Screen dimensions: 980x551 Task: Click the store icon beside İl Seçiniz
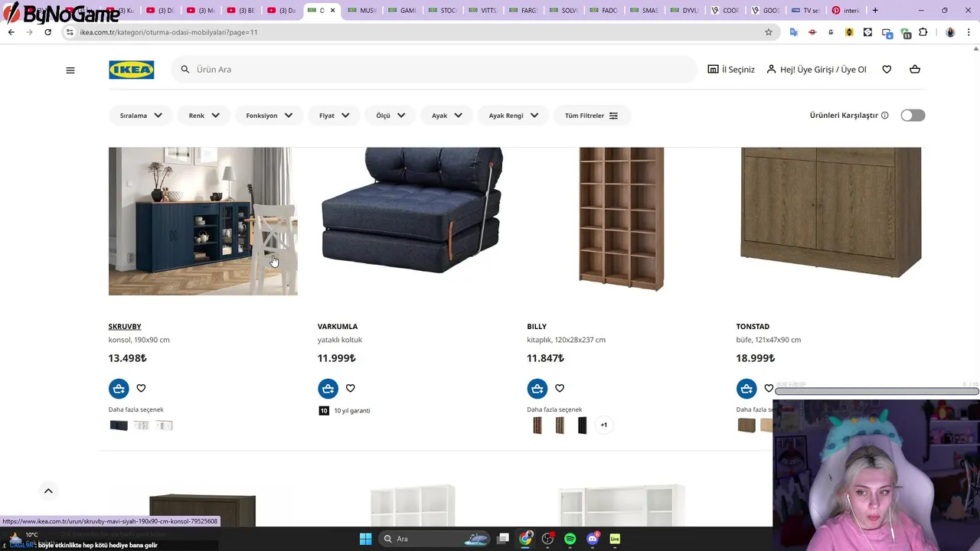(713, 69)
